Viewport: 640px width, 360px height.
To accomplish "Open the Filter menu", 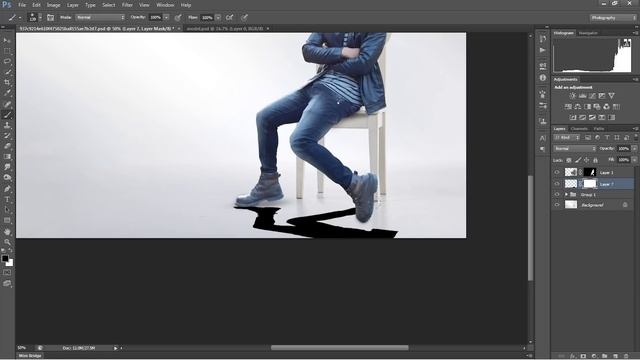I will (x=127, y=5).
